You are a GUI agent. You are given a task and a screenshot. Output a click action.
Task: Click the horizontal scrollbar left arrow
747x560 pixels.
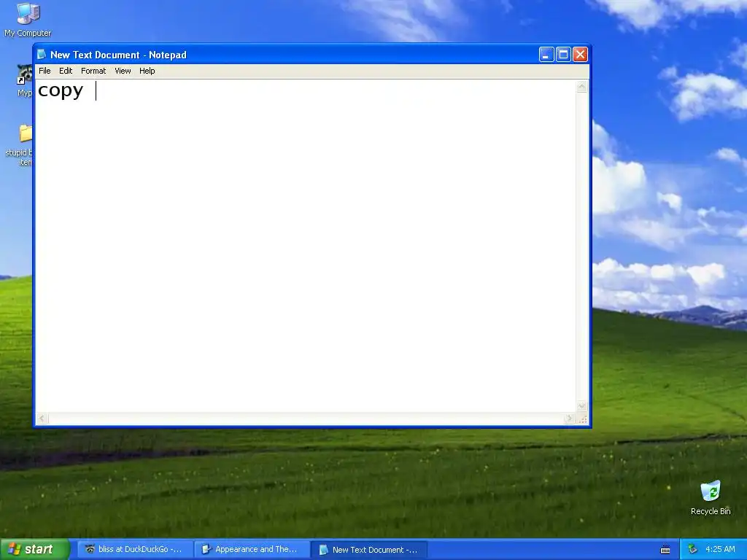pyautogui.click(x=42, y=419)
